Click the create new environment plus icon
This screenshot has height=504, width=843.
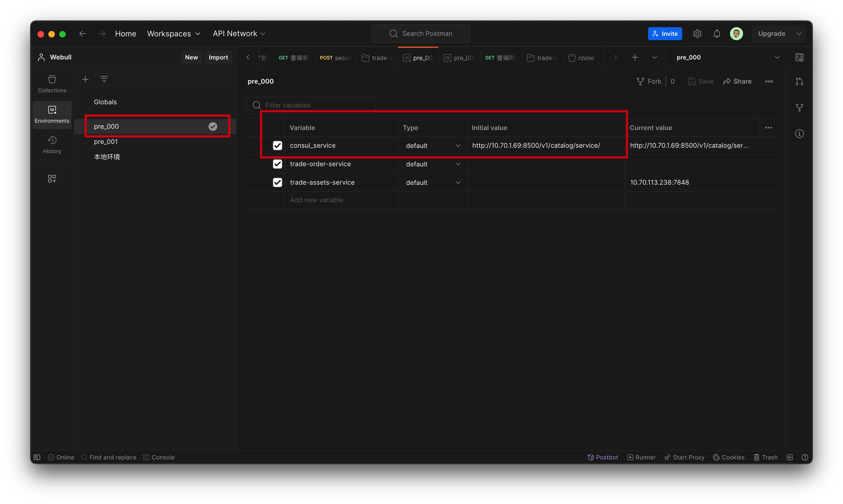[85, 80]
